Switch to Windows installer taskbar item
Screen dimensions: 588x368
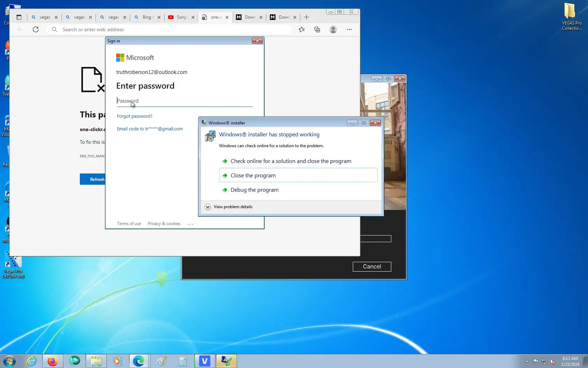(x=226, y=361)
